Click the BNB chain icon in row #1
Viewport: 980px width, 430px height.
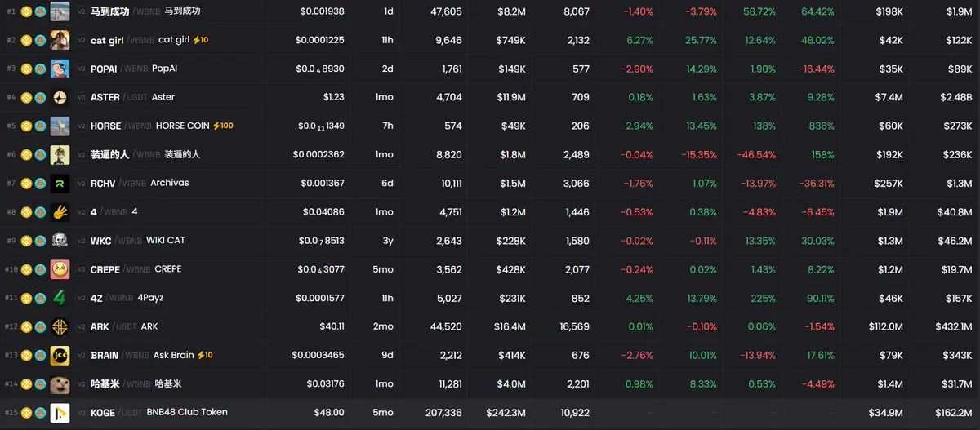click(26, 11)
